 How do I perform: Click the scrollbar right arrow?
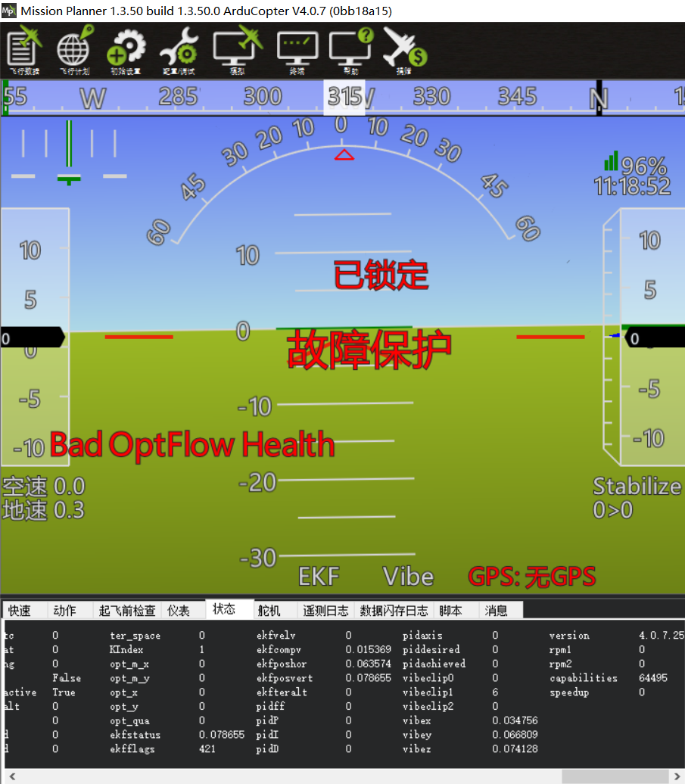click(x=677, y=776)
